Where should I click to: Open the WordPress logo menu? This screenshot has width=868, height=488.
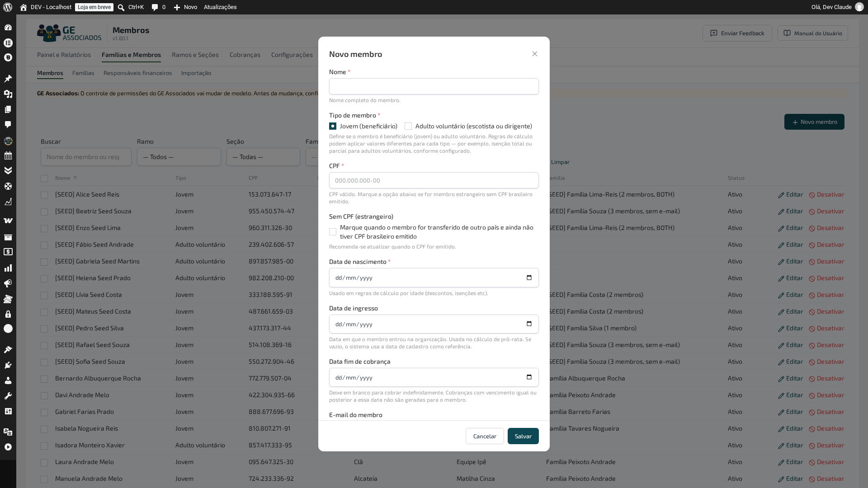8,7
